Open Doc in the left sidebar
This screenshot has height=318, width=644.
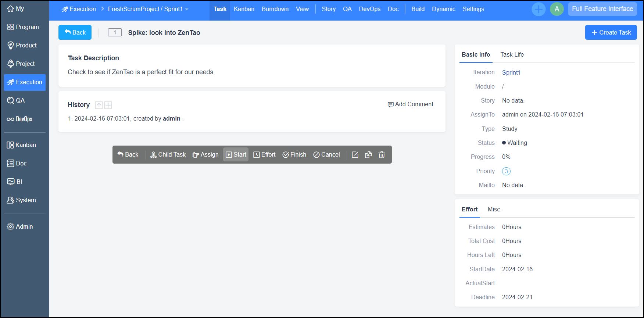click(17, 163)
